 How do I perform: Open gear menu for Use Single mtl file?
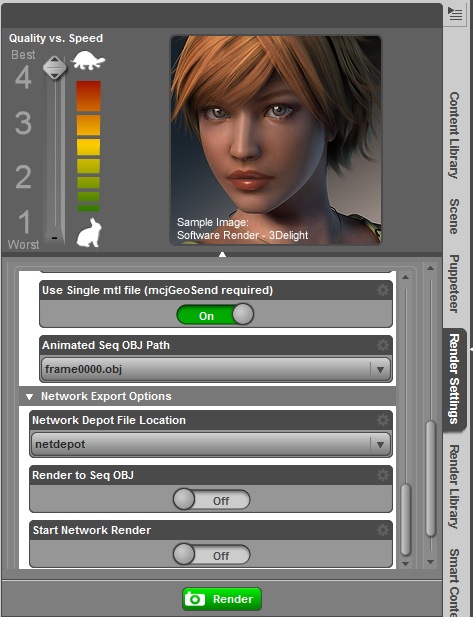pos(382,290)
